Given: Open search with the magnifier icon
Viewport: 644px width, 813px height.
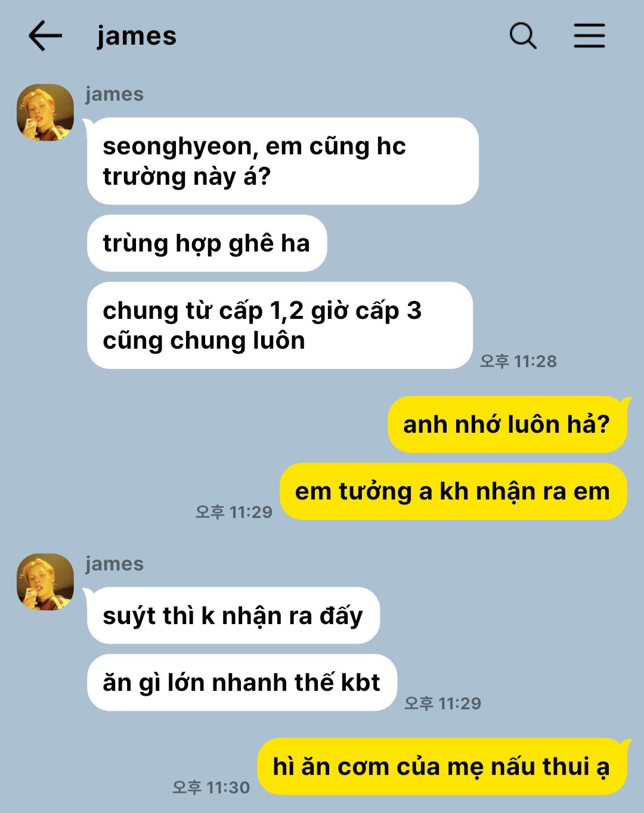Looking at the screenshot, I should 523,36.
